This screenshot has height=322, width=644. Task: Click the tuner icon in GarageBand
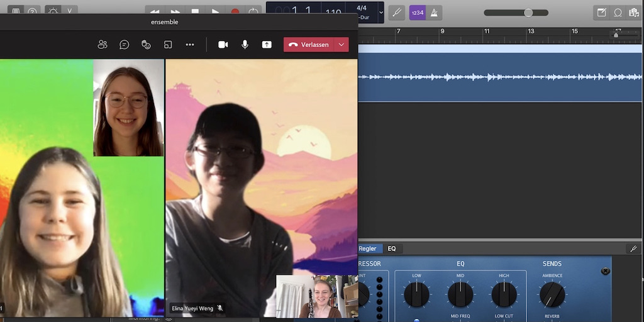tap(396, 13)
